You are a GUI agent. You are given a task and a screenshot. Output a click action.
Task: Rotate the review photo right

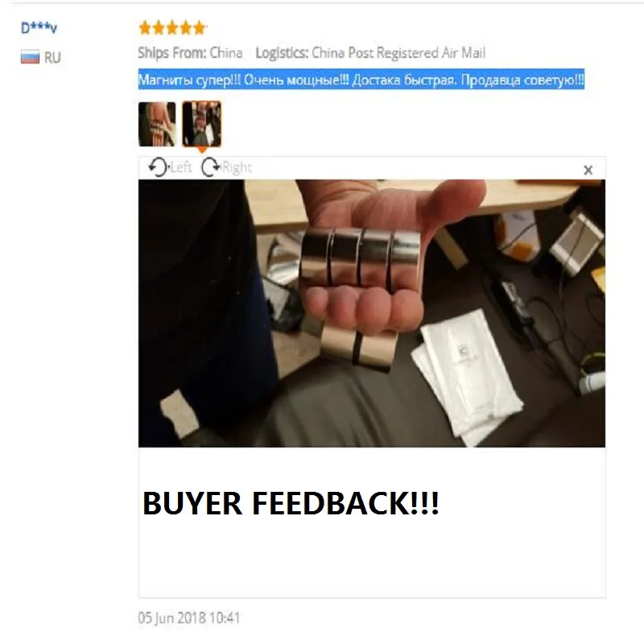211,167
